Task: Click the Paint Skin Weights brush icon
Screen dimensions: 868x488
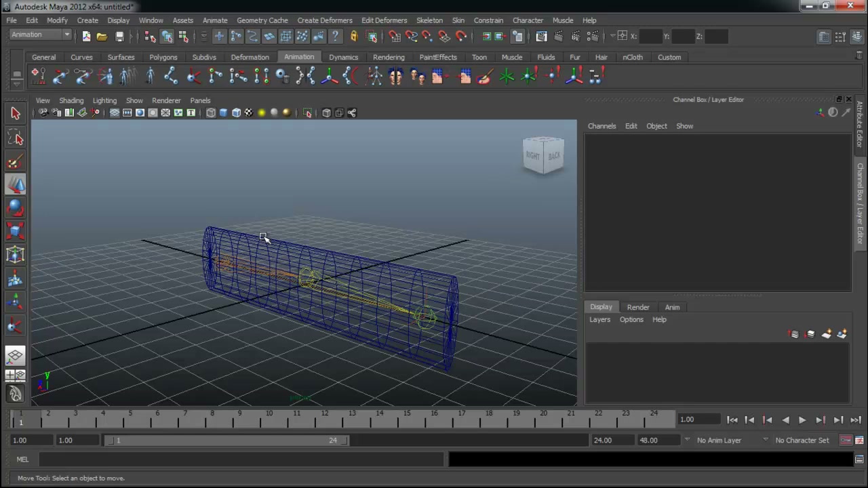Action: (x=484, y=77)
